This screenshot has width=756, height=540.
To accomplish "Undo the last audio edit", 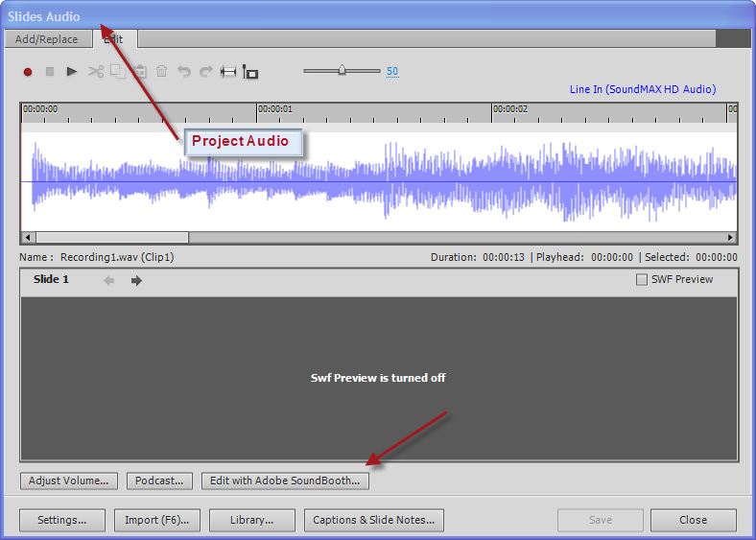I will tap(184, 72).
